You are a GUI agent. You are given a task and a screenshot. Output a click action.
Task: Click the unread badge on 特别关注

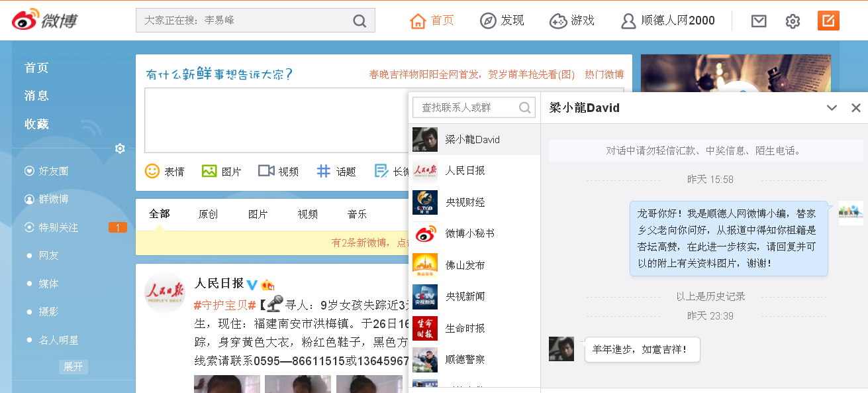point(117,227)
